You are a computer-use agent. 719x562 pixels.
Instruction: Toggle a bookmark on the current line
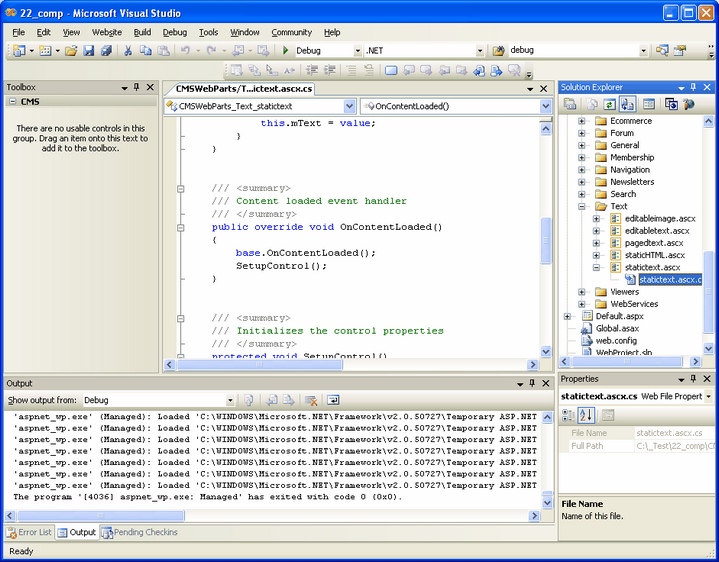[391, 70]
